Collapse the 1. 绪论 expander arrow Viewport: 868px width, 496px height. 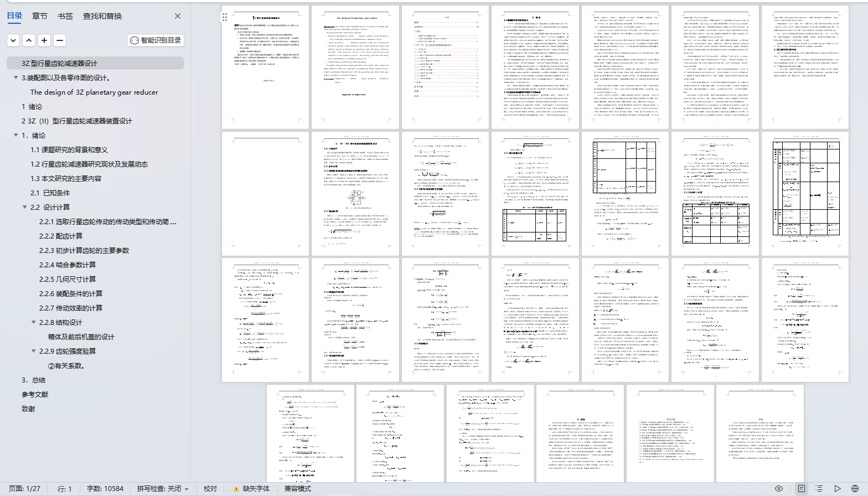coord(15,135)
